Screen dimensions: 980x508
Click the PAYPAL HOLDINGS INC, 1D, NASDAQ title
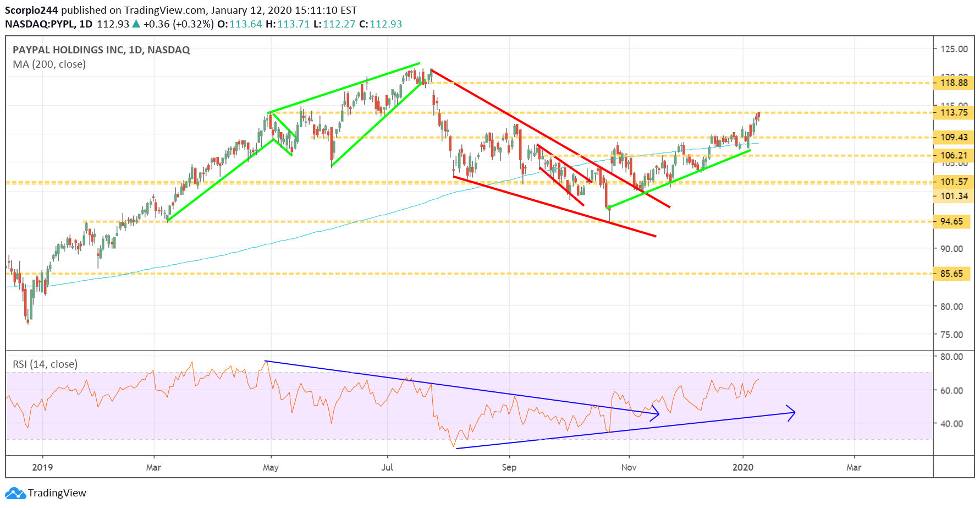101,50
